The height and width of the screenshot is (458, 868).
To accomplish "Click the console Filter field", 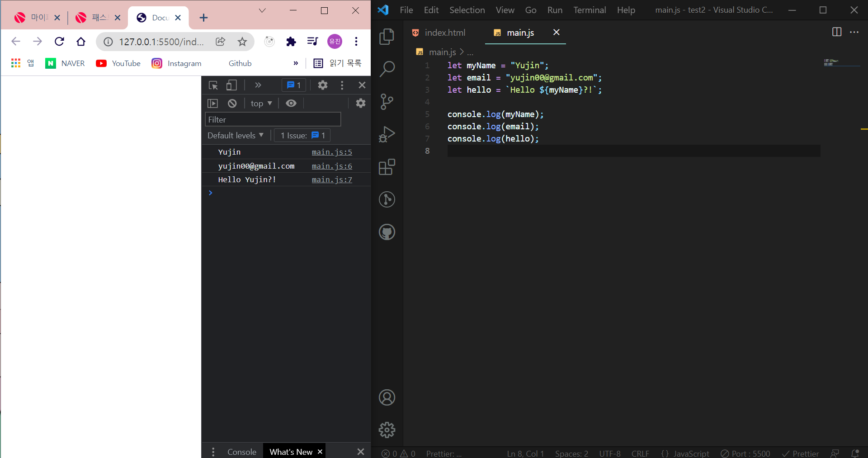I will (x=273, y=119).
